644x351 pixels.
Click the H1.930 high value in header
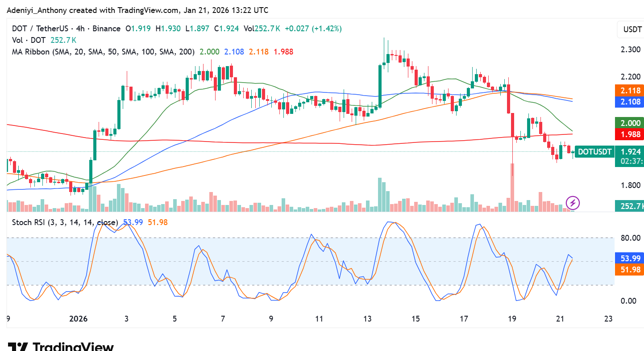pyautogui.click(x=168, y=29)
